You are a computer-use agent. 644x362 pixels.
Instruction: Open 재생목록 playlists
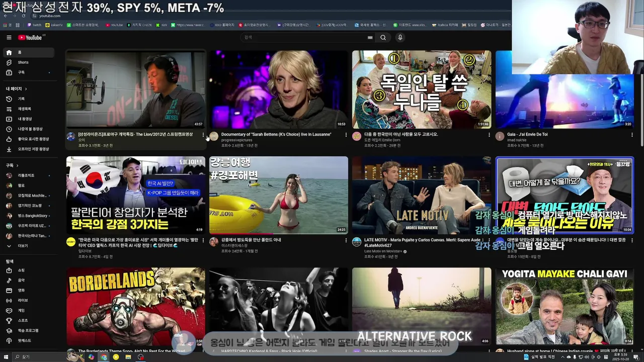coord(29,109)
